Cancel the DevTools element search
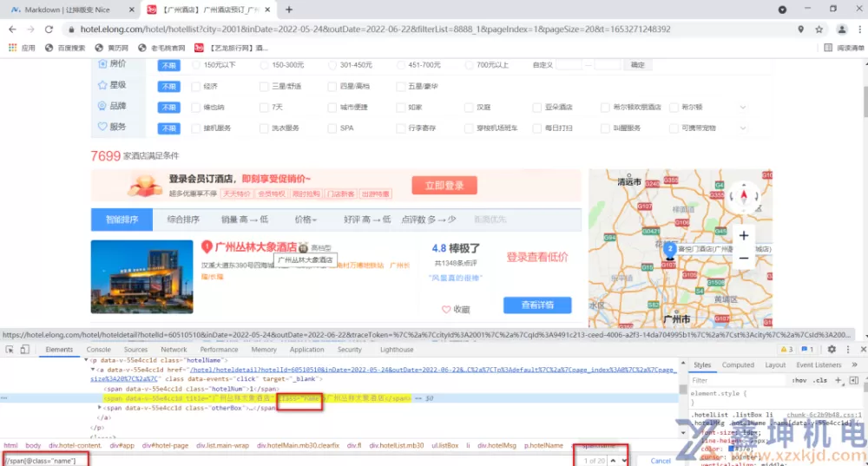This screenshot has height=466, width=868. click(x=661, y=461)
